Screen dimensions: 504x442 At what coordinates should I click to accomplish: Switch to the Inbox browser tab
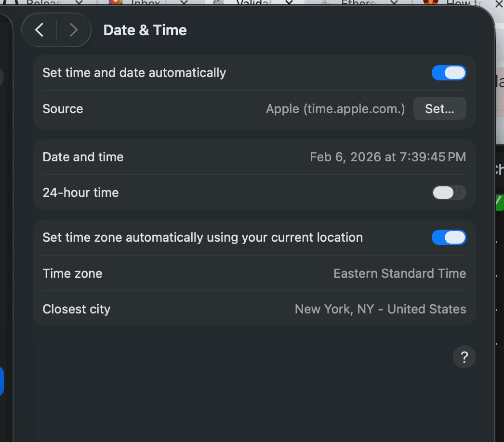(145, 3)
